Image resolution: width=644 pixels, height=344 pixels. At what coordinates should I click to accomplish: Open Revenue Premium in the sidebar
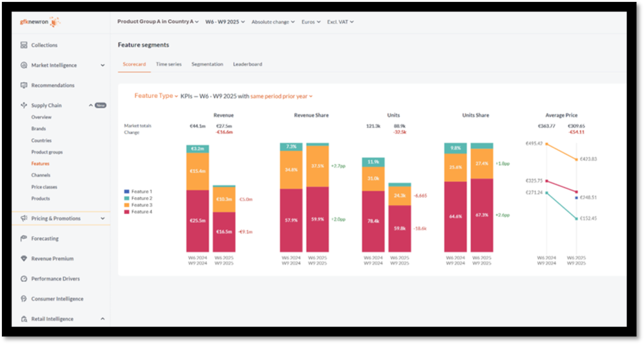click(x=52, y=258)
